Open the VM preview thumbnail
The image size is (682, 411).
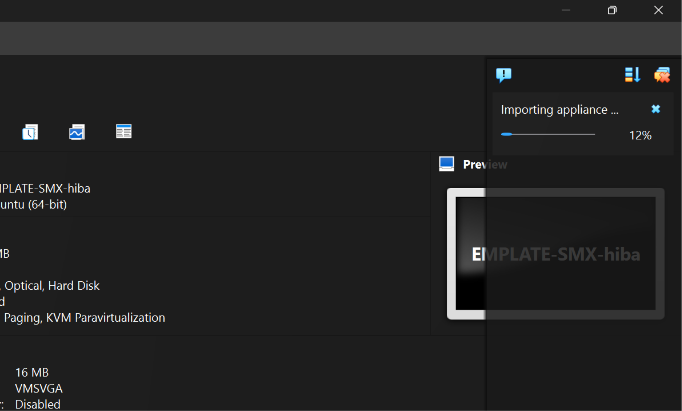tap(555, 254)
